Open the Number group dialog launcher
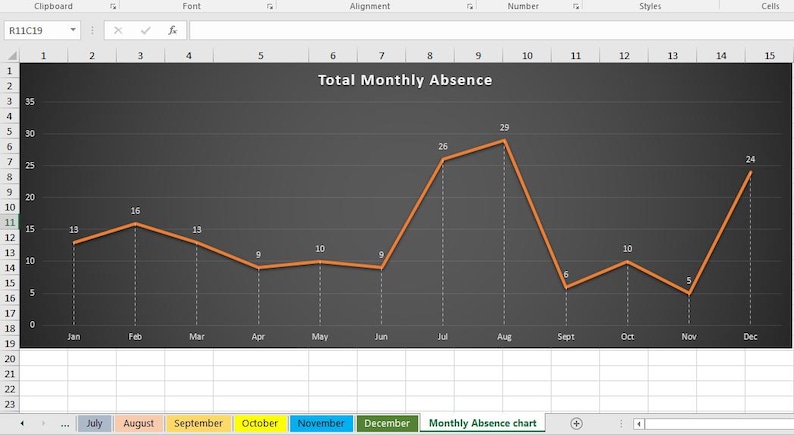Screen dimensions: 794x435 (x=576, y=7)
